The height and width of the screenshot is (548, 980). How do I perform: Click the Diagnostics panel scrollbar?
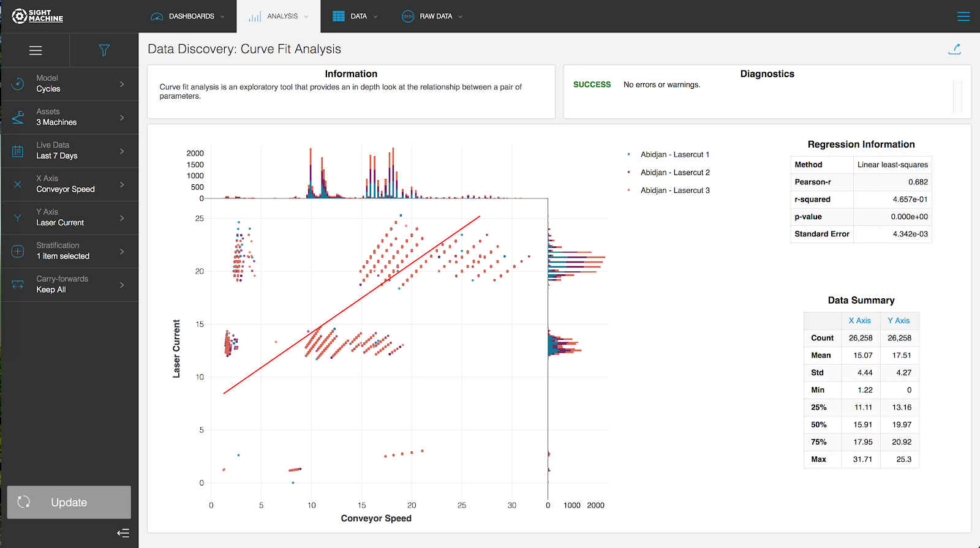pyautogui.click(x=957, y=96)
